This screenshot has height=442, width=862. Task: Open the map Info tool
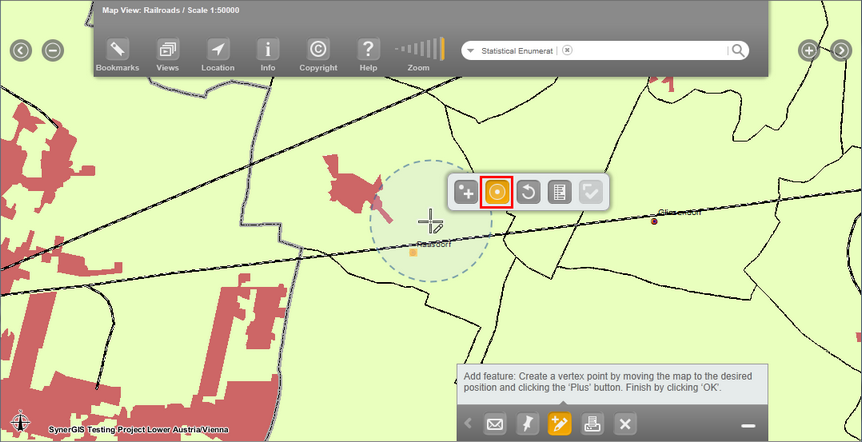coord(268,52)
